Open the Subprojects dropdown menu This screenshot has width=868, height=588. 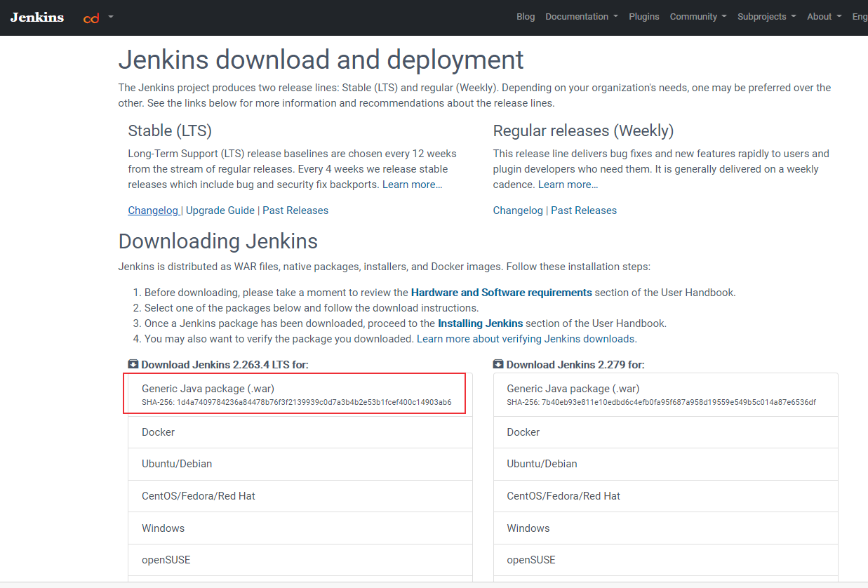coord(767,17)
